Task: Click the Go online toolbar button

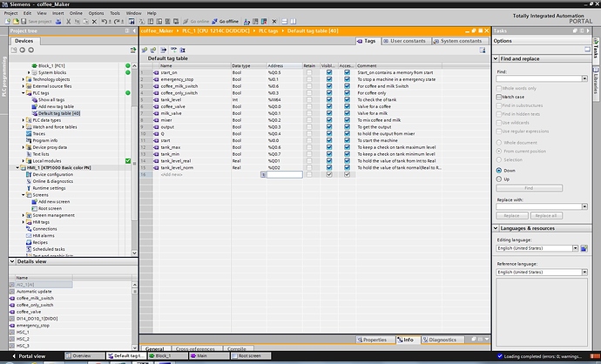Action: click(196, 22)
